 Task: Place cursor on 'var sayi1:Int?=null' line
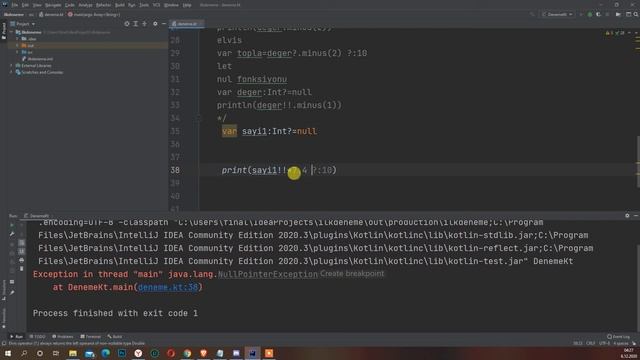point(269,131)
